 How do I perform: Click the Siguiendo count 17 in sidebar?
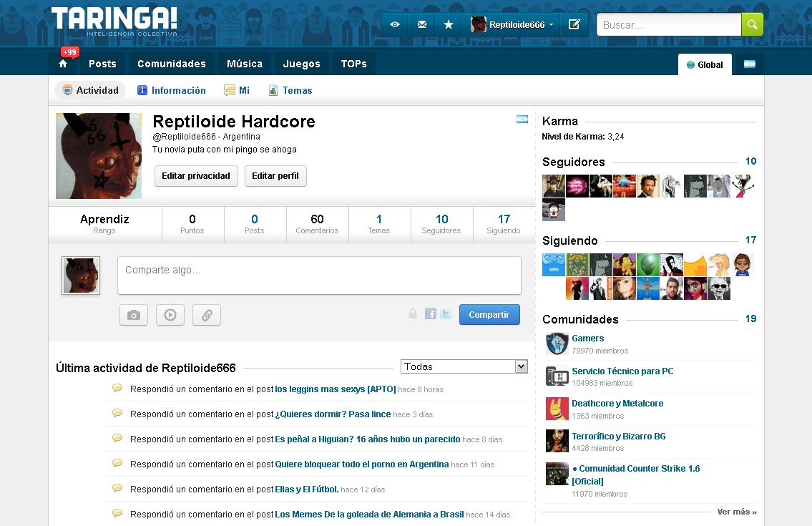pos(751,240)
